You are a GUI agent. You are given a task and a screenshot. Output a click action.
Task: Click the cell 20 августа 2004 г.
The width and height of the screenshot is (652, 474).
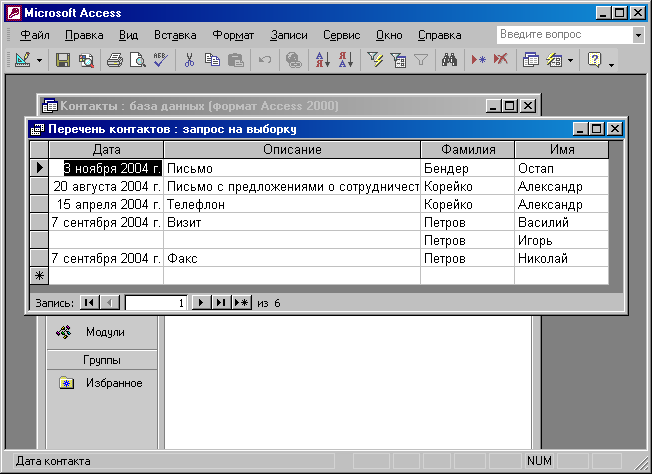[x=106, y=186]
